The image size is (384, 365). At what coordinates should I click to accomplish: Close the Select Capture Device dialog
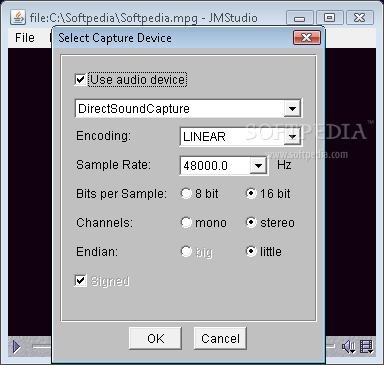pyautogui.click(x=307, y=38)
